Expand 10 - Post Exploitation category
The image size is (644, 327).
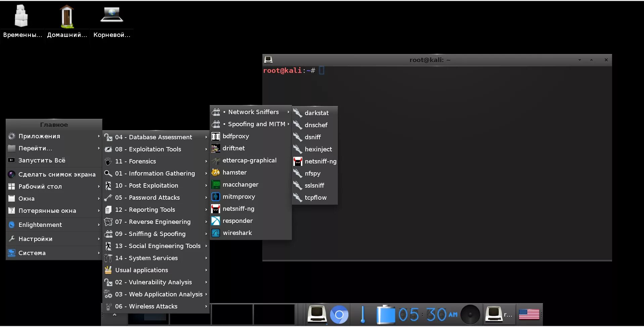click(156, 186)
